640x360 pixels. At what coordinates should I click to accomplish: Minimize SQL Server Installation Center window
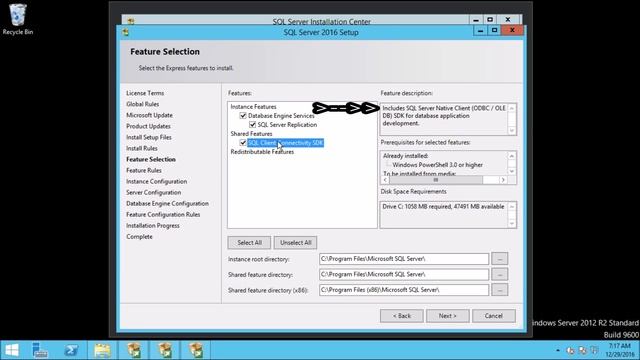[476, 20]
